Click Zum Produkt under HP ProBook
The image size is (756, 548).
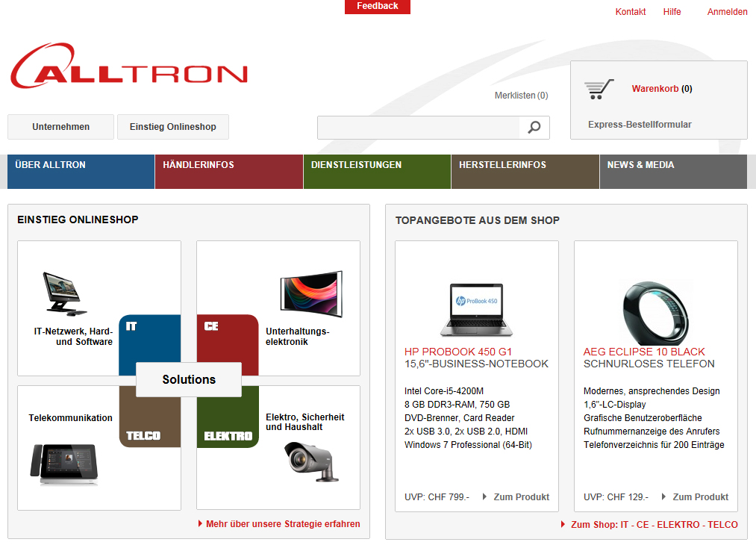521,497
